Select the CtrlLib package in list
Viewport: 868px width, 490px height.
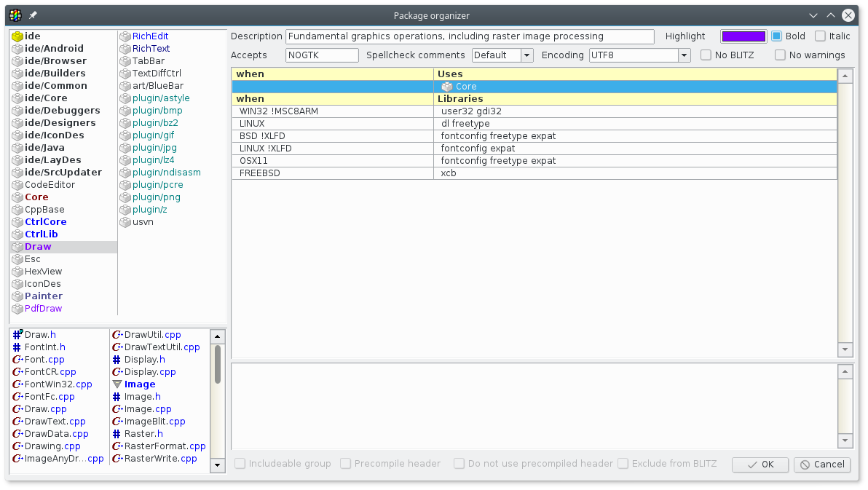(x=42, y=234)
